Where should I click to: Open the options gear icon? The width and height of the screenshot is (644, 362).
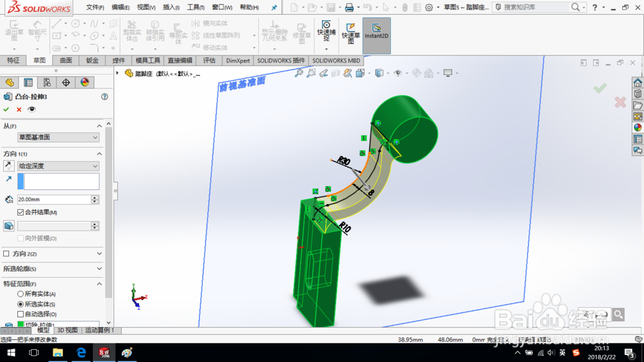[x=429, y=7]
